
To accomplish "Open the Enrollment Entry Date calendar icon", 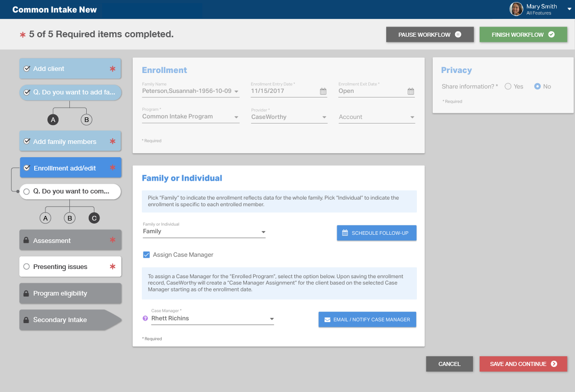I will pyautogui.click(x=323, y=91).
